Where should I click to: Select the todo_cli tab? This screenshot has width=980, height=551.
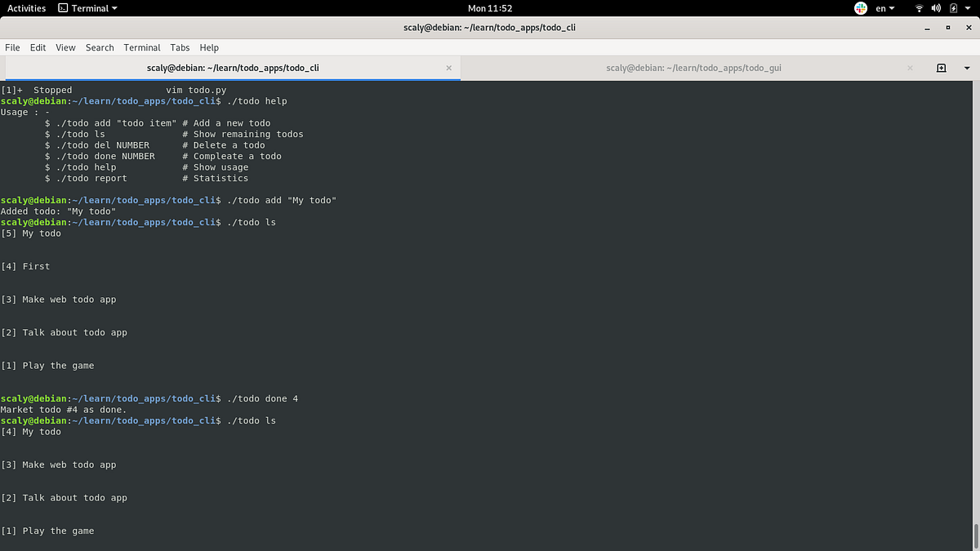[x=231, y=68]
